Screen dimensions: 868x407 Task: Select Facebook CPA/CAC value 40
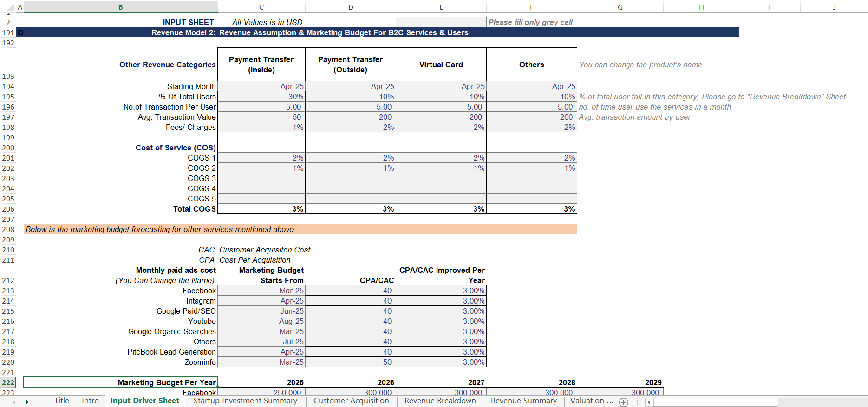351,291
